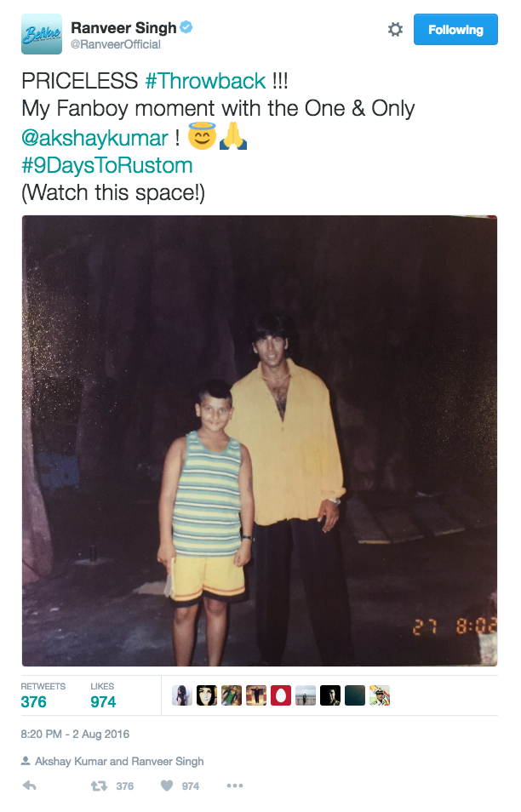
Task: Open the @RanveerOfficial handle
Action: point(116,44)
